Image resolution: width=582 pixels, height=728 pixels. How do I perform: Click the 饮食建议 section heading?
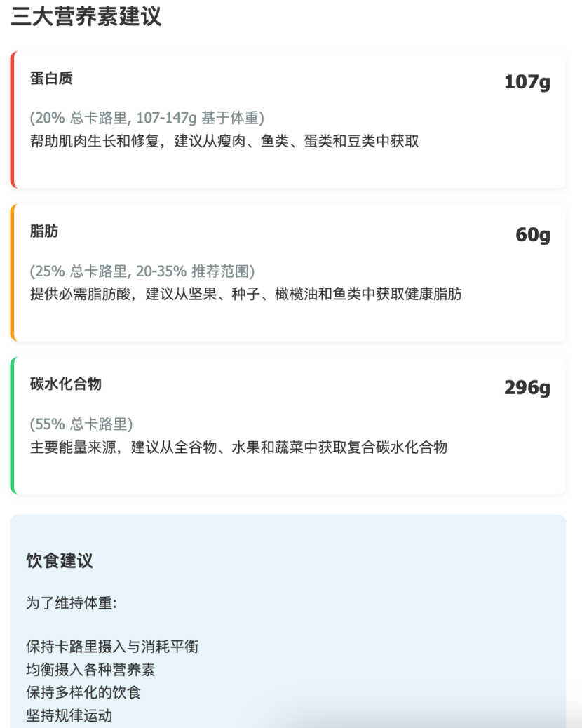tap(60, 560)
